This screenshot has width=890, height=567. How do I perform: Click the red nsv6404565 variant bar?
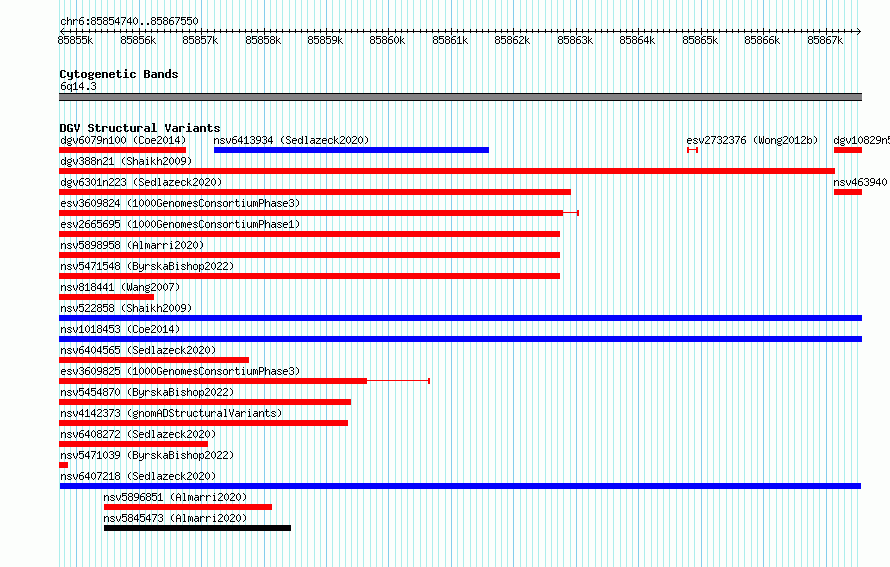click(154, 360)
